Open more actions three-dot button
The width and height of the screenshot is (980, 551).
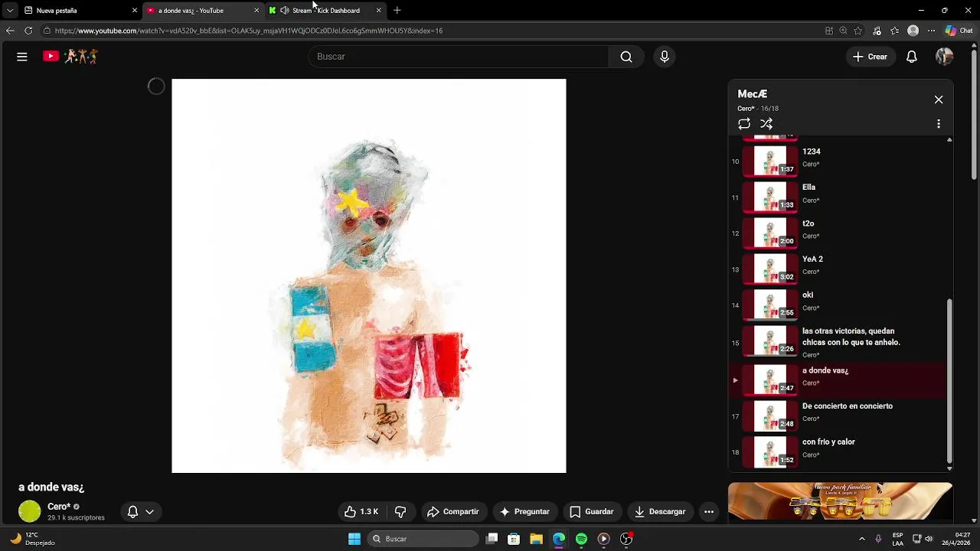pyautogui.click(x=709, y=511)
